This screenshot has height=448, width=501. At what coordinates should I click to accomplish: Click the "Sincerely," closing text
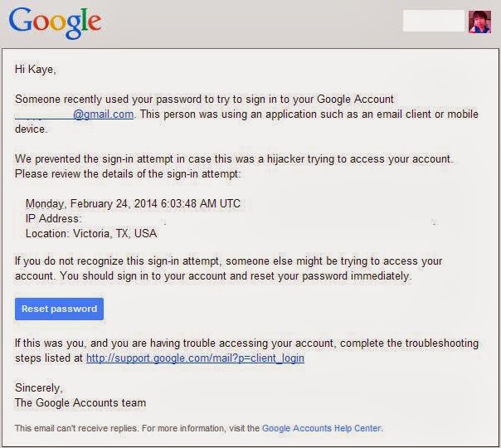point(39,388)
